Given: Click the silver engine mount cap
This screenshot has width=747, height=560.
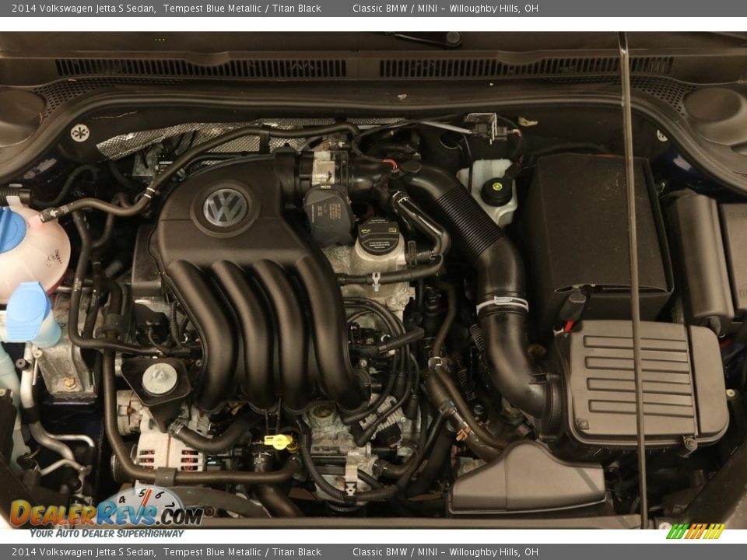Looking at the screenshot, I should (x=160, y=379).
